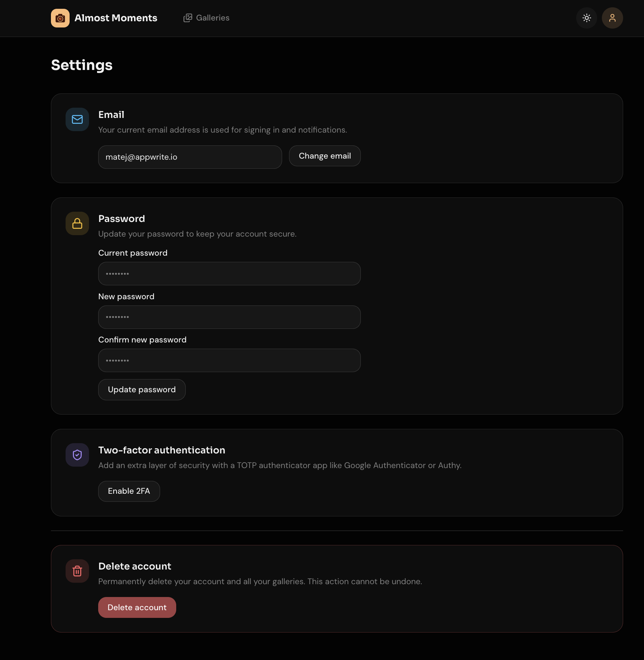Toggle light mode with the sun icon

coord(586,18)
